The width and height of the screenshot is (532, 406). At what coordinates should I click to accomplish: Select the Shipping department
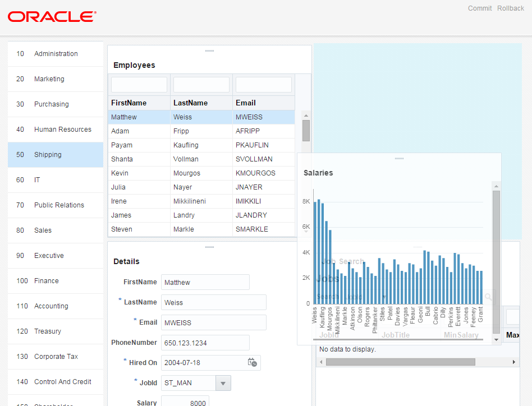click(x=56, y=155)
